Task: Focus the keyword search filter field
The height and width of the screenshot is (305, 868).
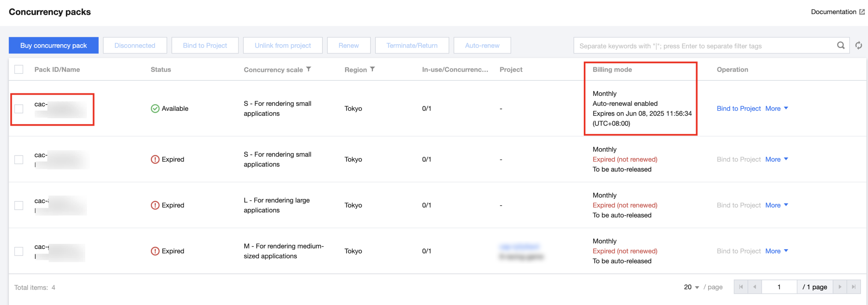Action: pos(704,46)
